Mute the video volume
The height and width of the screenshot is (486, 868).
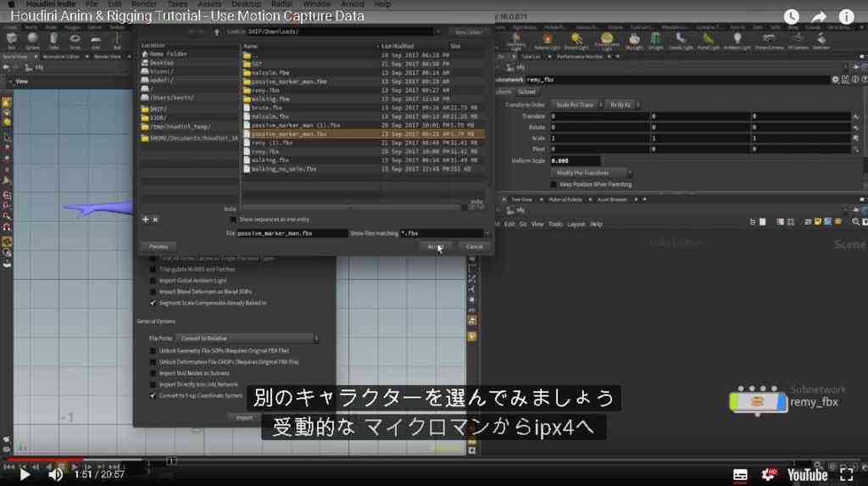(x=55, y=474)
